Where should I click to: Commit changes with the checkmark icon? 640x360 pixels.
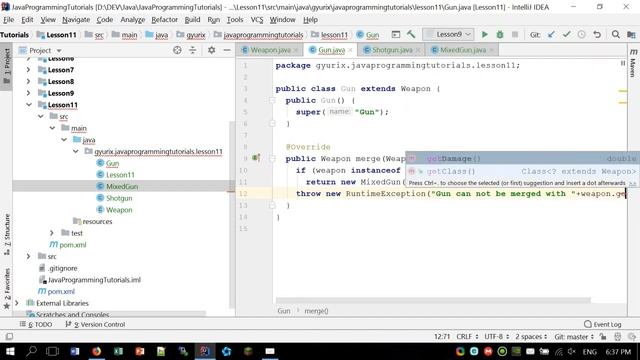point(567,35)
